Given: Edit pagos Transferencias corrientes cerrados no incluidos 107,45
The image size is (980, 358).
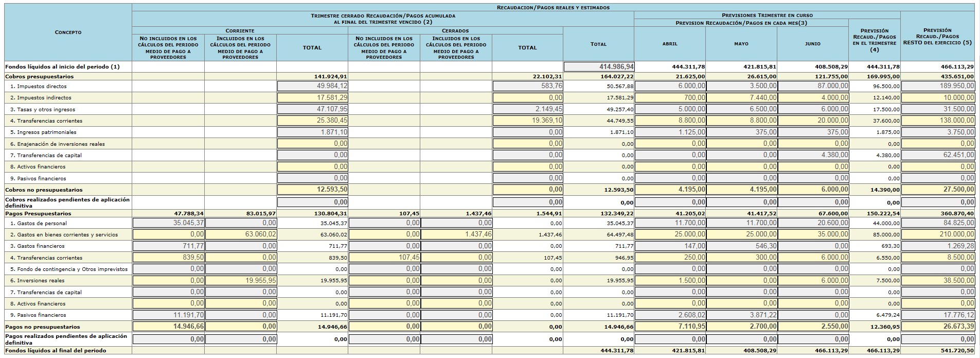Looking at the screenshot, I should click(x=384, y=258).
